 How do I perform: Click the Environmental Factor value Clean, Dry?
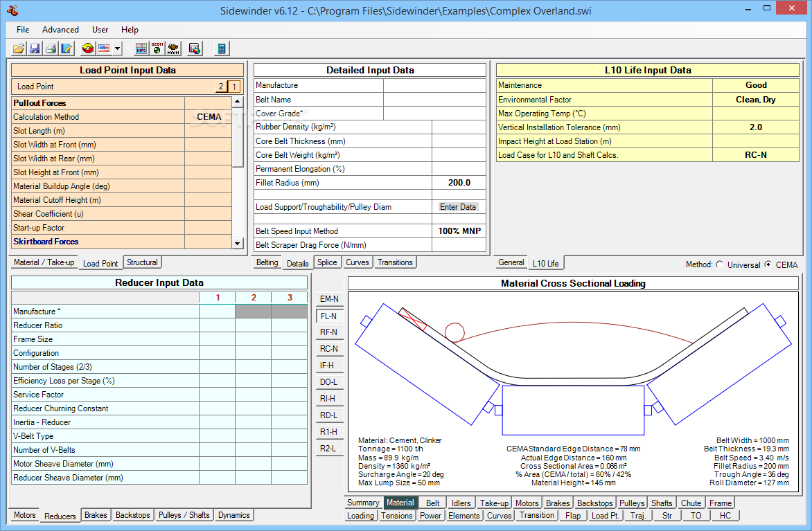(x=756, y=100)
